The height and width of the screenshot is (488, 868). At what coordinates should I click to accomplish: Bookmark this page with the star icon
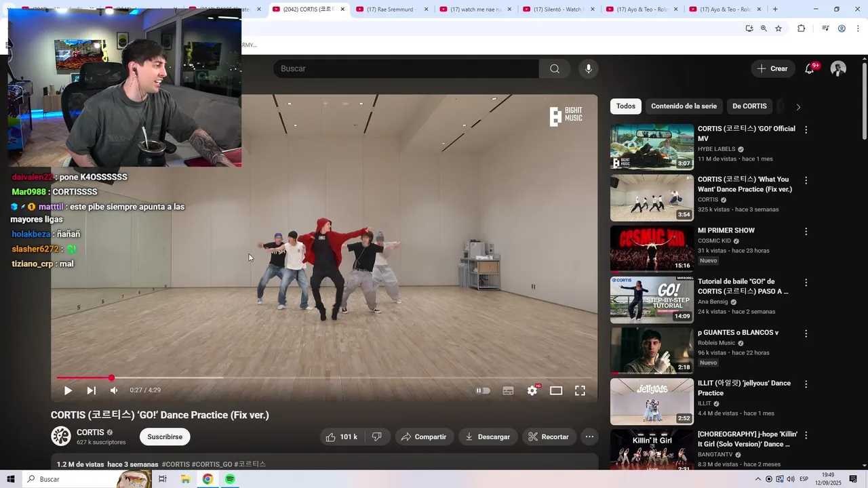pyautogui.click(x=778, y=28)
